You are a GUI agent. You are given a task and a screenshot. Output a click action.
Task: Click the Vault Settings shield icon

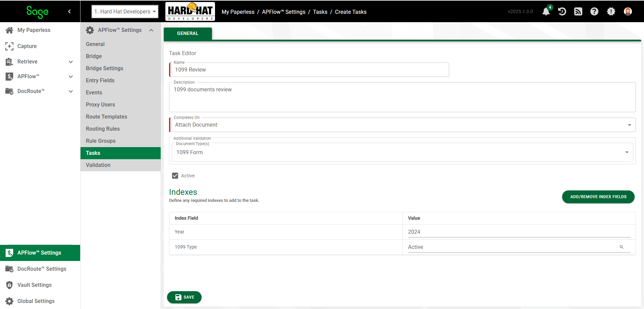9,285
